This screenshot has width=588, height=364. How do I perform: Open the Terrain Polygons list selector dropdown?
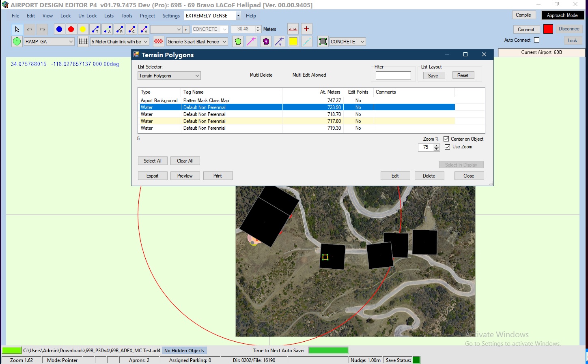197,76
